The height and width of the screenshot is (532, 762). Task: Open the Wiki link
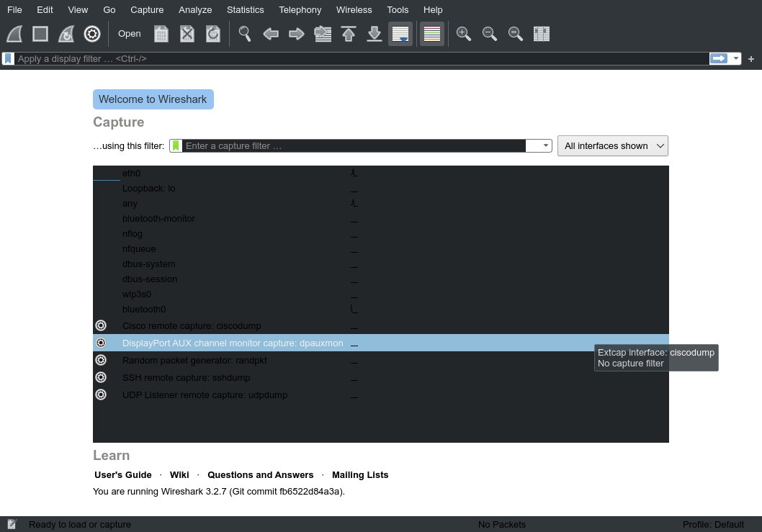pyautogui.click(x=179, y=474)
